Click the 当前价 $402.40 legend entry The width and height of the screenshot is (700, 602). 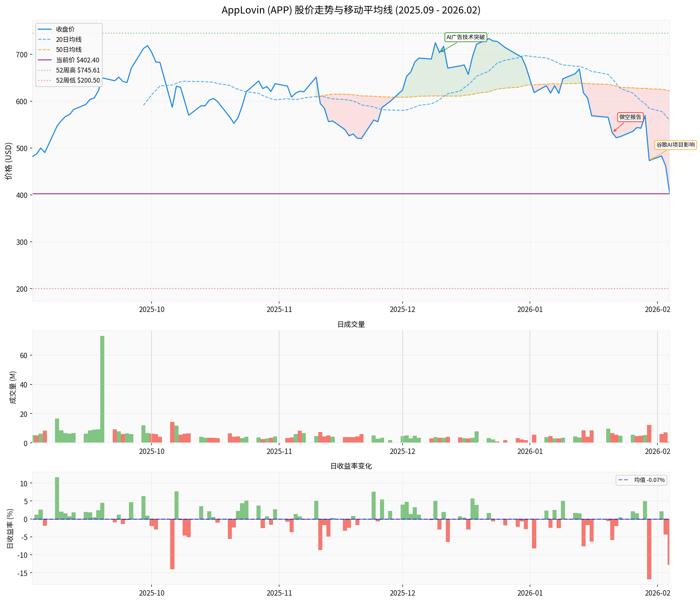77,60
